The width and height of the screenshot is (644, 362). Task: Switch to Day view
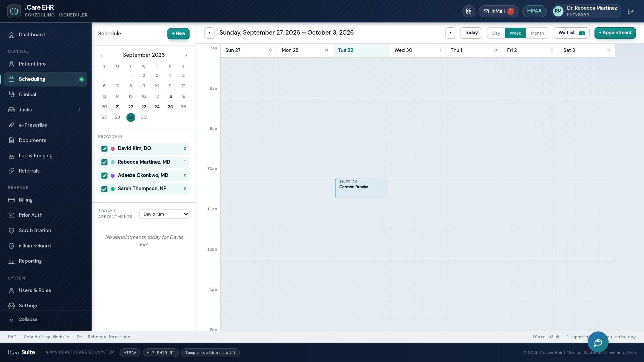[496, 33]
